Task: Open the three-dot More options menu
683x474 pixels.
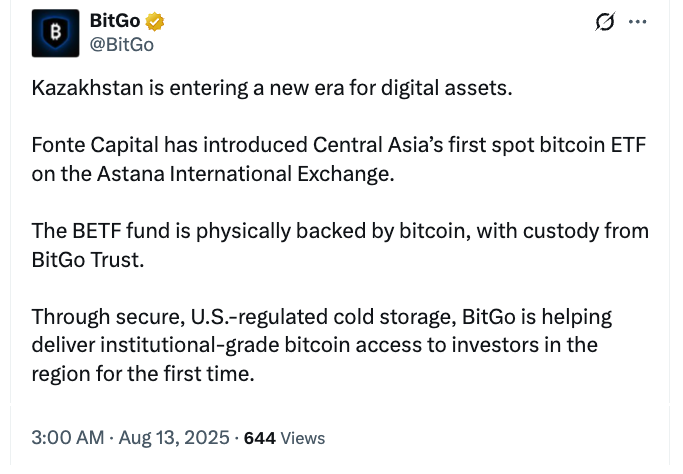Action: pos(638,22)
